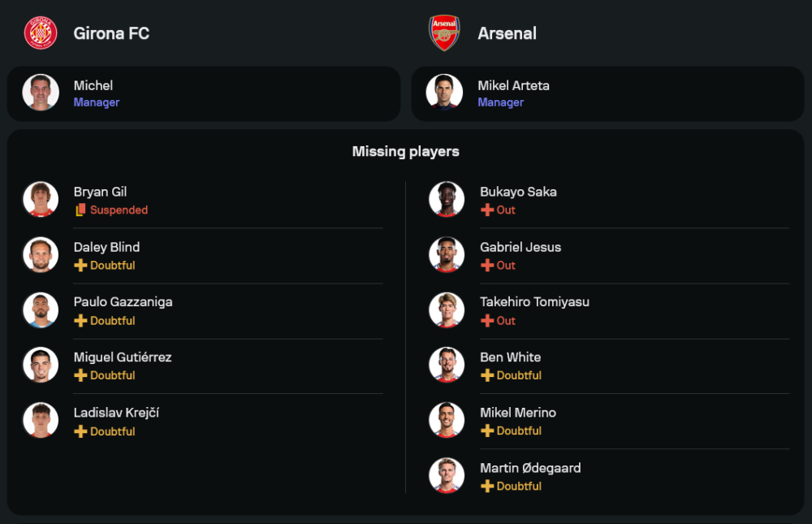Click Daley Blind's yellow doubtful cross icon

click(x=80, y=266)
